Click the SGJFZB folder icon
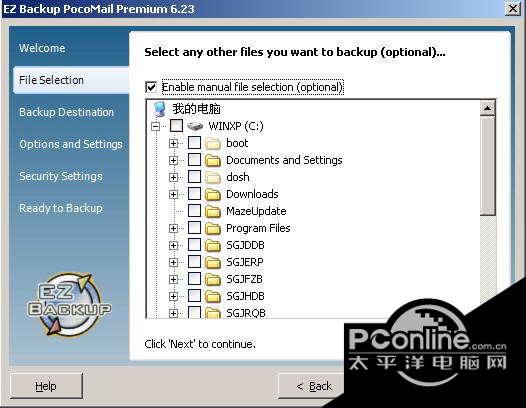This screenshot has width=526, height=408. (213, 279)
